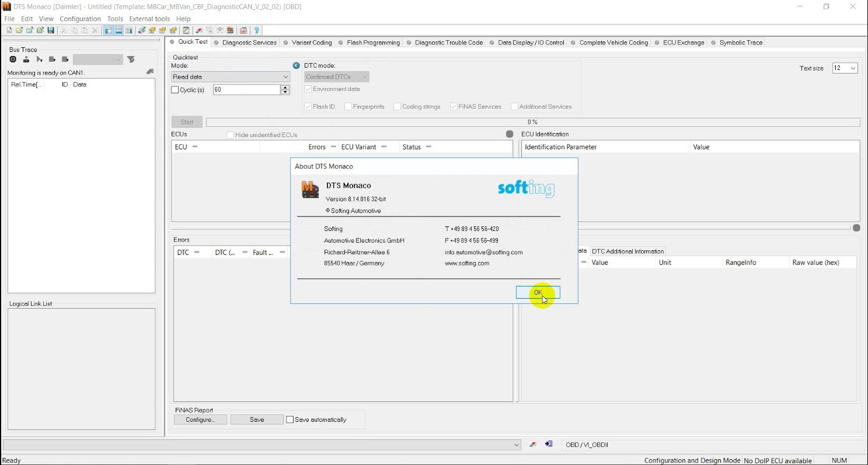Image resolution: width=868 pixels, height=465 pixels.
Task: Click the Bus Trace clear eraser icon
Action: coord(150,72)
